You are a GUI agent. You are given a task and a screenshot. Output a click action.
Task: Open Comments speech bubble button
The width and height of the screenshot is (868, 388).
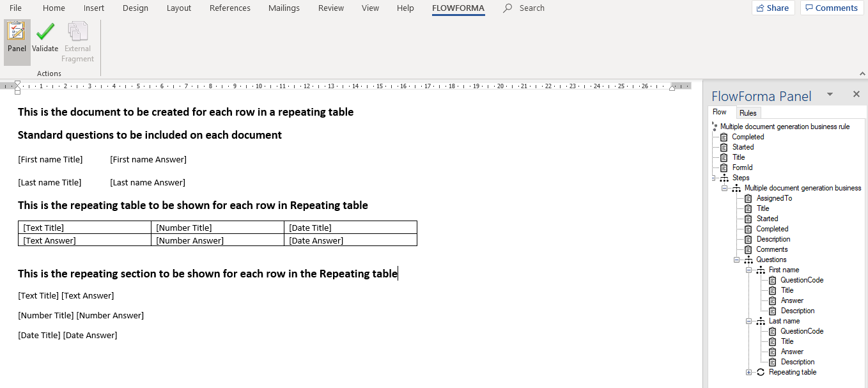click(x=832, y=8)
